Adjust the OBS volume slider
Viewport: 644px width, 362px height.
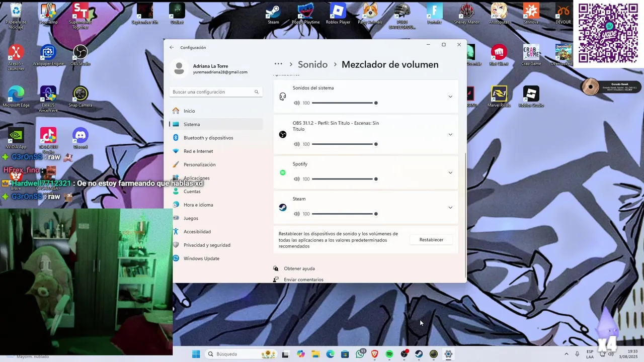pyautogui.click(x=345, y=144)
